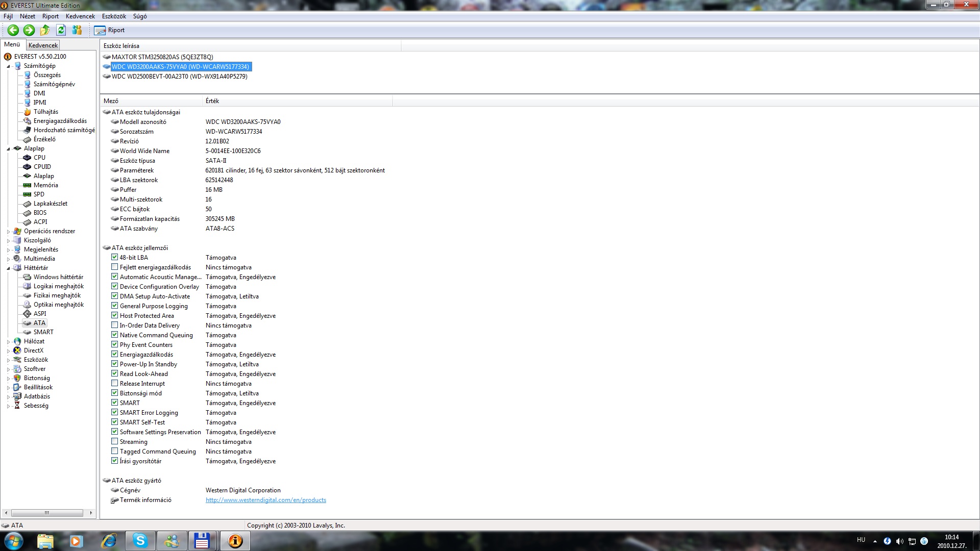Open the Riport report button
Image resolution: width=980 pixels, height=551 pixels.
(x=109, y=30)
